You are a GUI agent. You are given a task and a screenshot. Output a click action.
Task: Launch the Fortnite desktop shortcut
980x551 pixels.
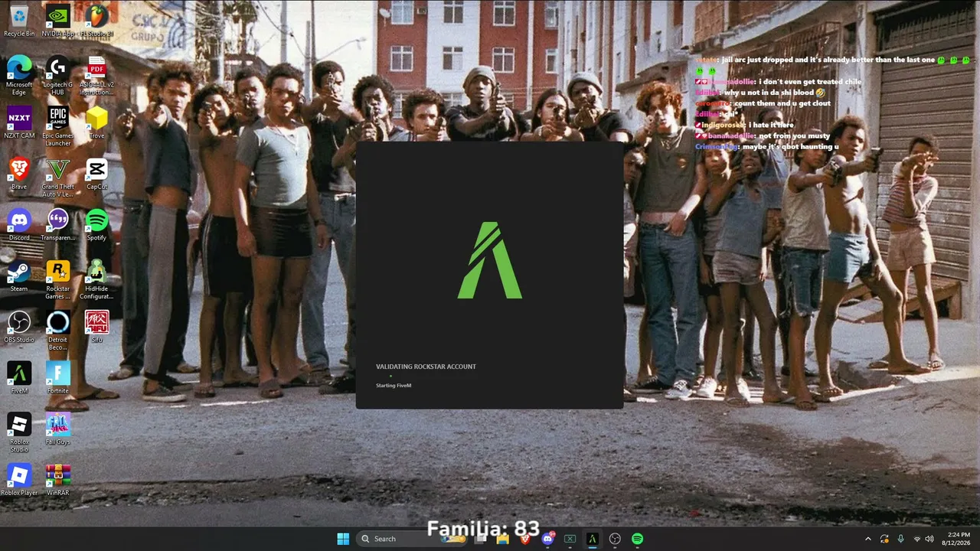coord(57,378)
